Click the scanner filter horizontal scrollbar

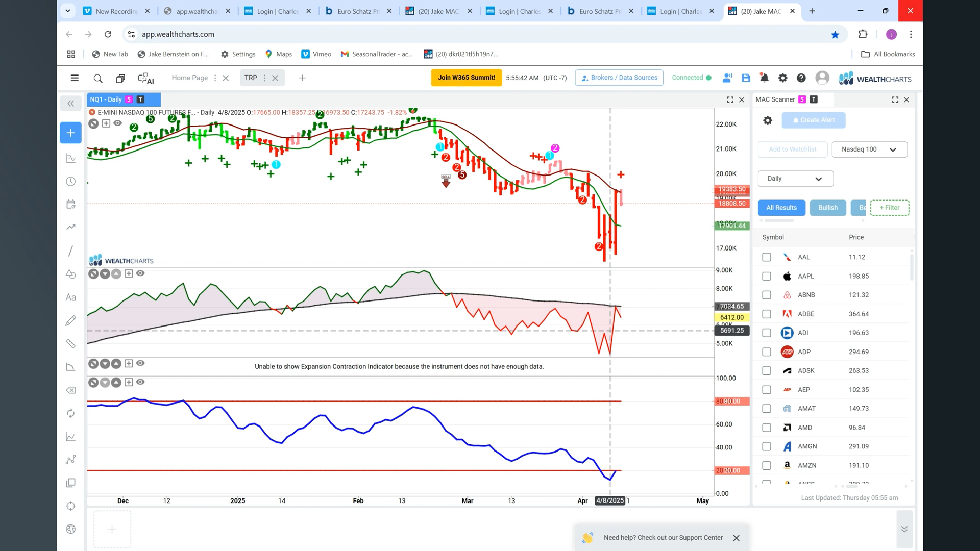coord(779,221)
